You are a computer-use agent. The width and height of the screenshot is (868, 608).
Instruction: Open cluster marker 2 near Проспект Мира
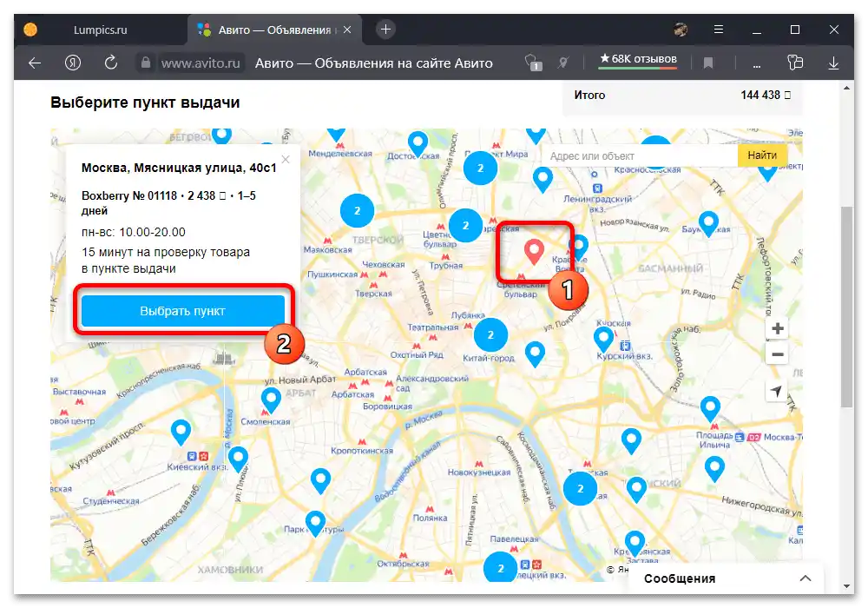481,168
